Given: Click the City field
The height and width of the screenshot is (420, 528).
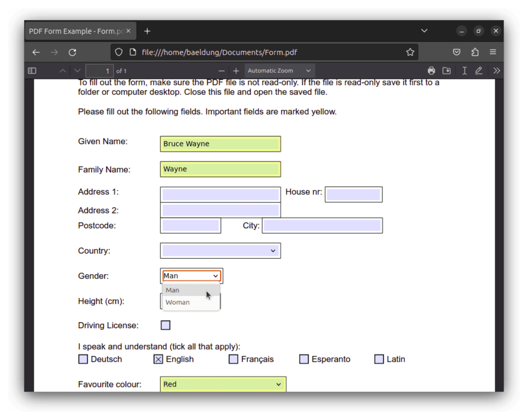Looking at the screenshot, I should click(322, 226).
